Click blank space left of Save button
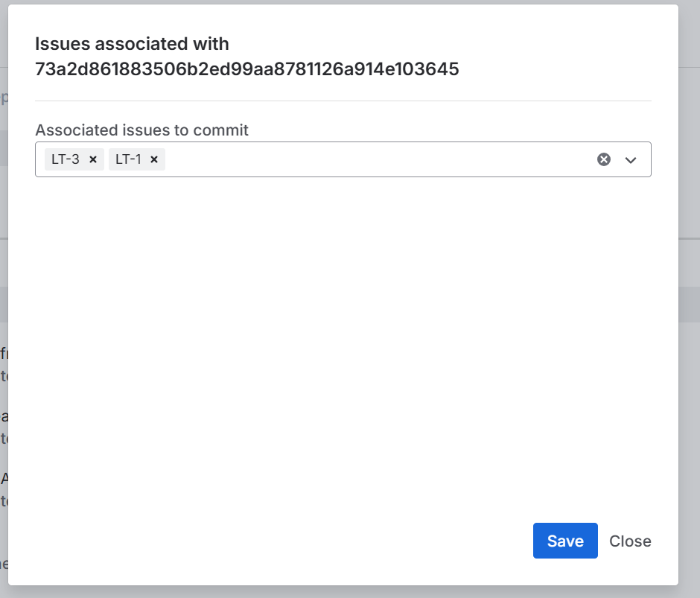This screenshot has height=598, width=700. pos(298,541)
